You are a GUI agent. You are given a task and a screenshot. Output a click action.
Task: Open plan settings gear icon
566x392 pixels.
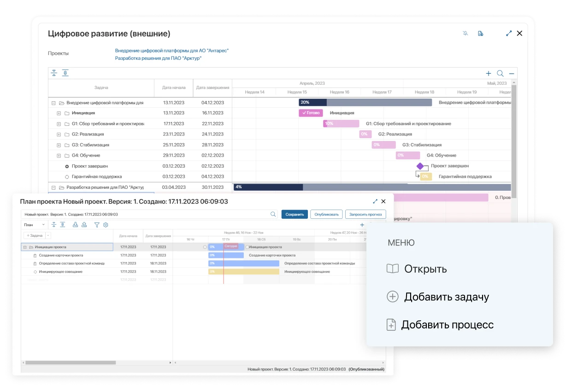coord(106,225)
